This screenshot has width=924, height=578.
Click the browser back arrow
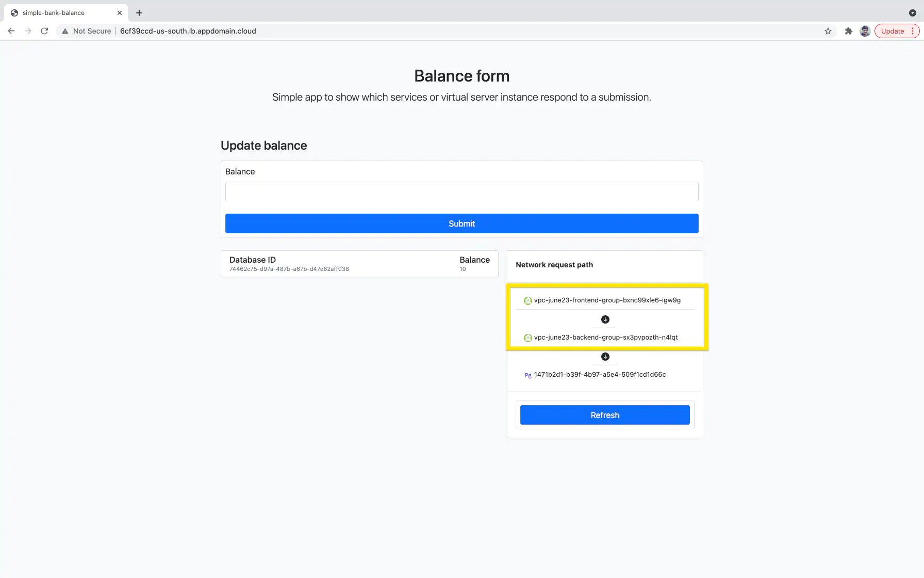coord(11,31)
